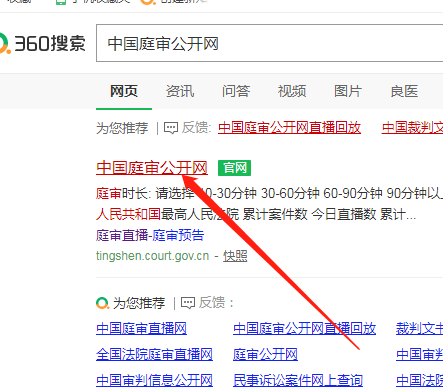443x392 pixels.
Task: Click the lower 反馈 speech bubble icon
Action: (x=188, y=303)
